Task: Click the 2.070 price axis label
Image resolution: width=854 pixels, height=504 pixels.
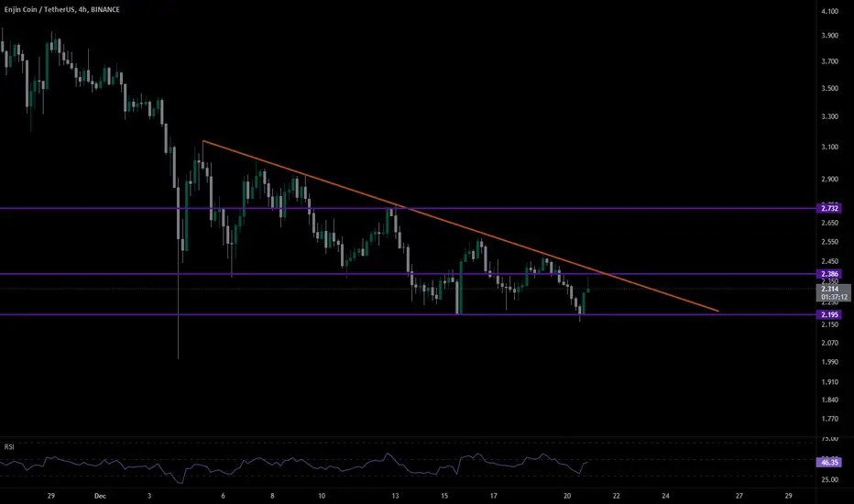Action: (x=829, y=343)
